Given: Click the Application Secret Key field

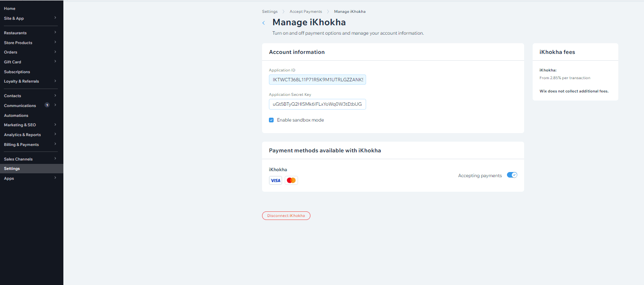Looking at the screenshot, I should tap(317, 104).
